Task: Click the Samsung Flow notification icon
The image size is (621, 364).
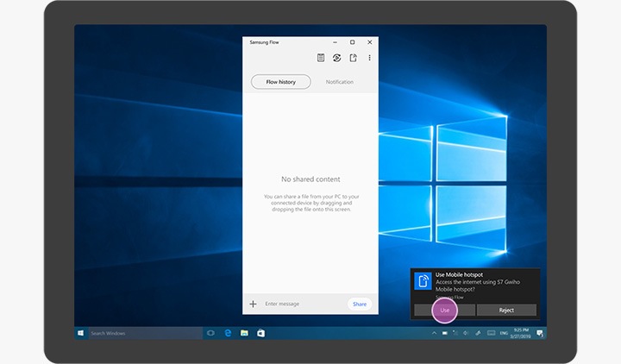Action: [423, 282]
